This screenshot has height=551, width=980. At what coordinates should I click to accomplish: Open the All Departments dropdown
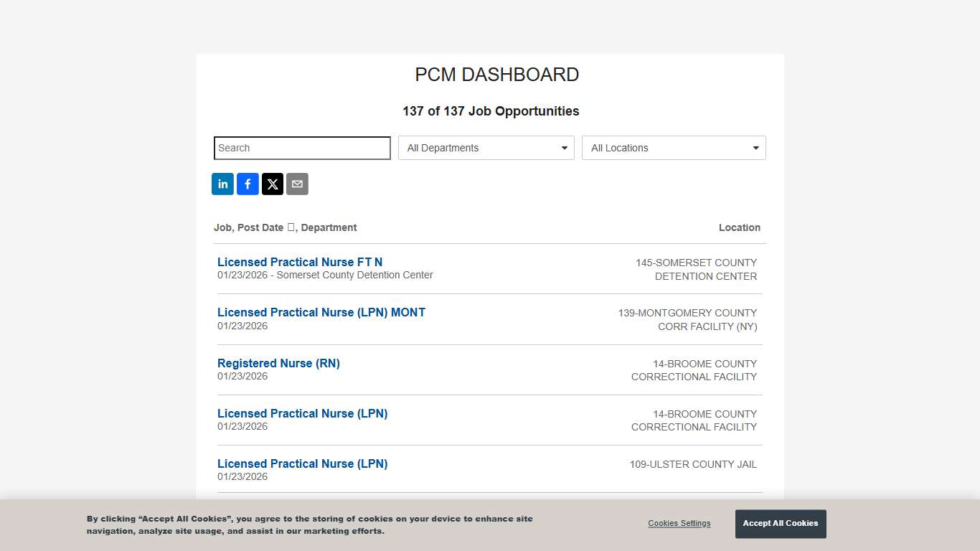coord(486,148)
